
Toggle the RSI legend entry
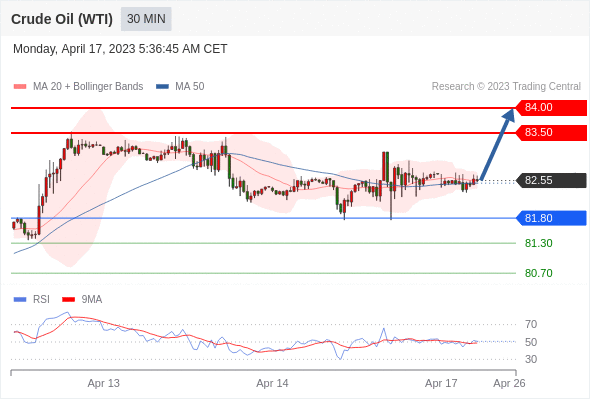coord(32,300)
